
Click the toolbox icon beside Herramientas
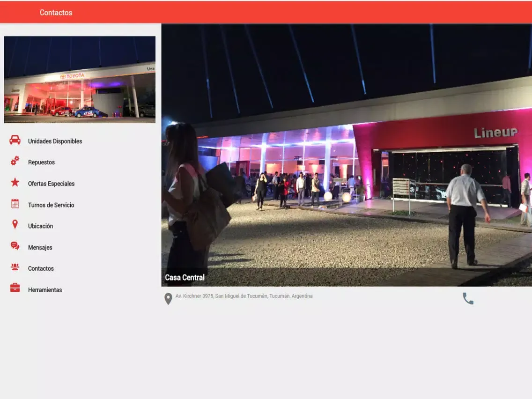point(15,288)
